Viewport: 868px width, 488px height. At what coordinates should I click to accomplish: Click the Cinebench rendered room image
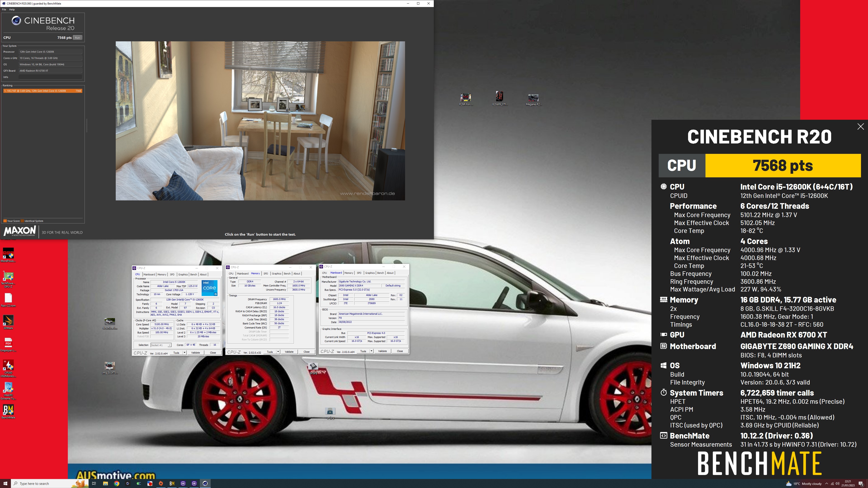[260, 121]
